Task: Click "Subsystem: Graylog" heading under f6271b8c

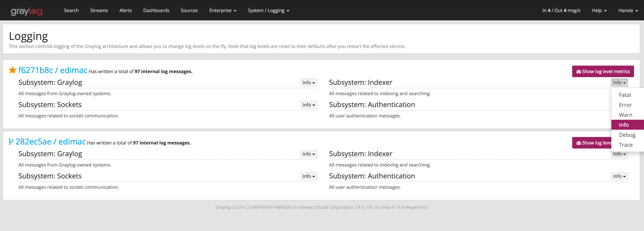Action: tap(50, 82)
